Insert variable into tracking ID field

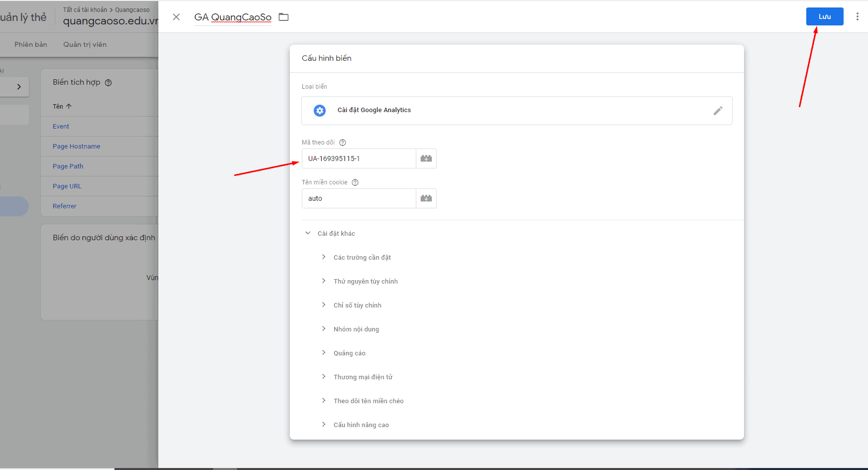pos(426,158)
